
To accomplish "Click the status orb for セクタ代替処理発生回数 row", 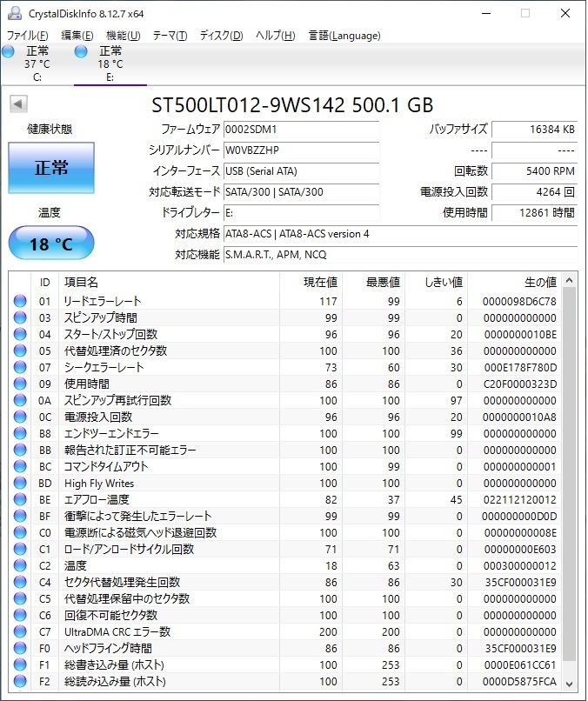I will click(x=20, y=582).
